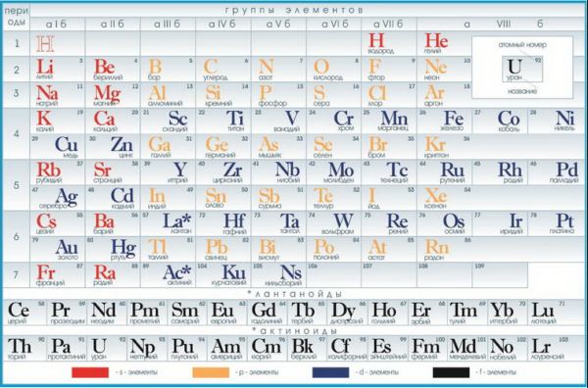Screen dimensions: 588x388
Task: Select the Lu лютеций cell
Action: [557, 313]
